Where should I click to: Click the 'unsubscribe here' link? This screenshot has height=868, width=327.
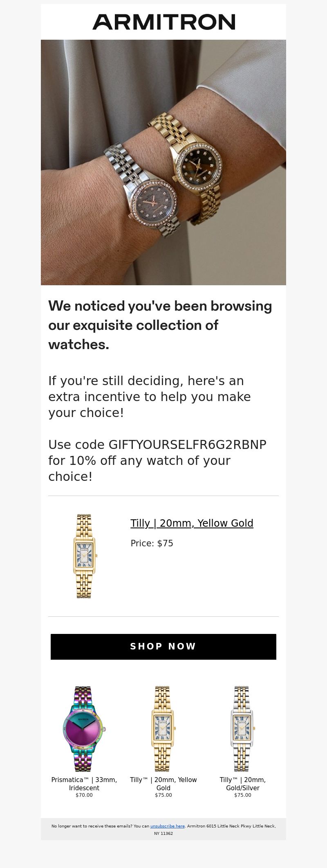168,826
